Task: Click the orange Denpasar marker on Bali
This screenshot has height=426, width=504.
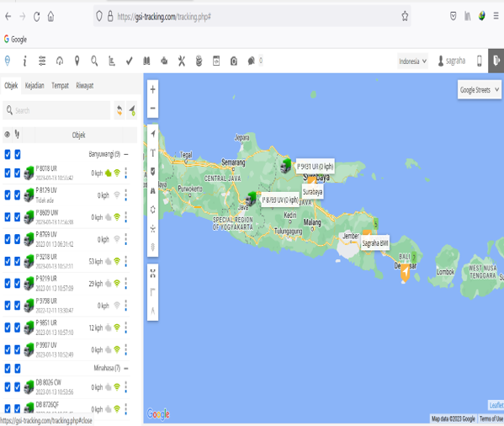Action: 405,274
